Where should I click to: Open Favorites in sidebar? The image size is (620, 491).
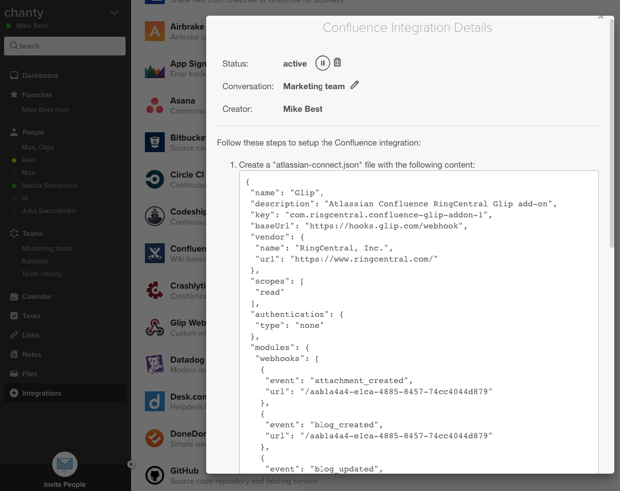tap(37, 95)
